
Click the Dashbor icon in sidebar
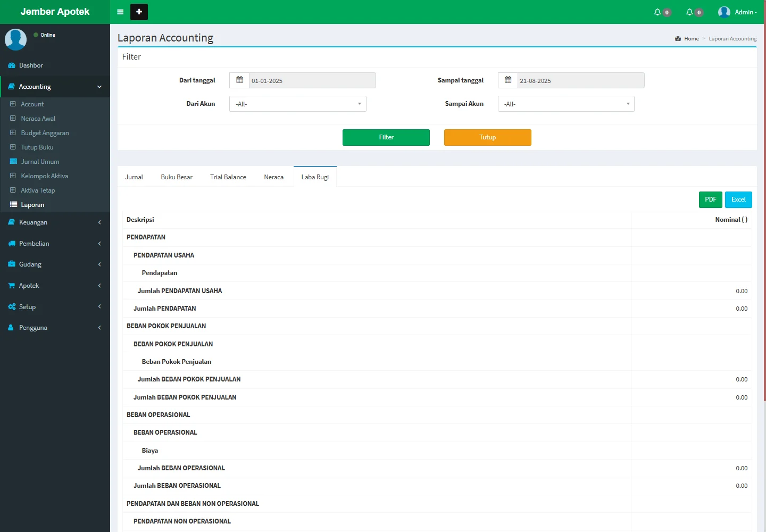[12, 65]
